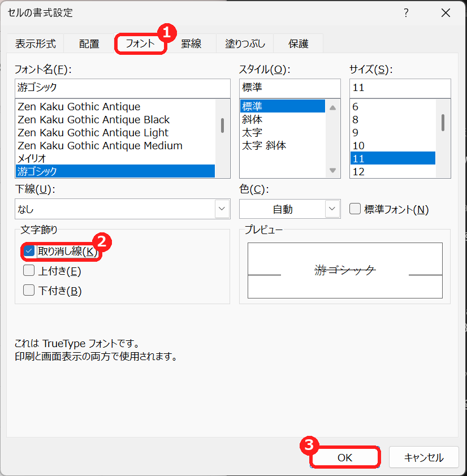Enable the 上付き checkbox

click(x=29, y=270)
